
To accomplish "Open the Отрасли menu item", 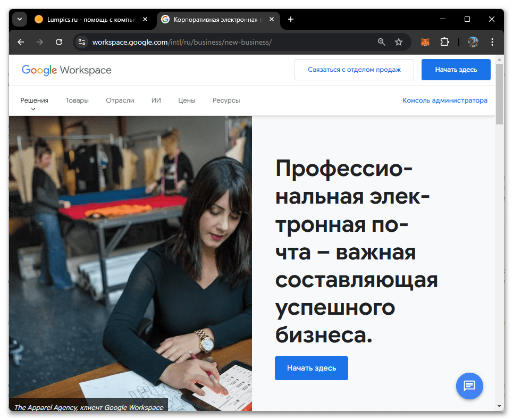I will coord(120,100).
